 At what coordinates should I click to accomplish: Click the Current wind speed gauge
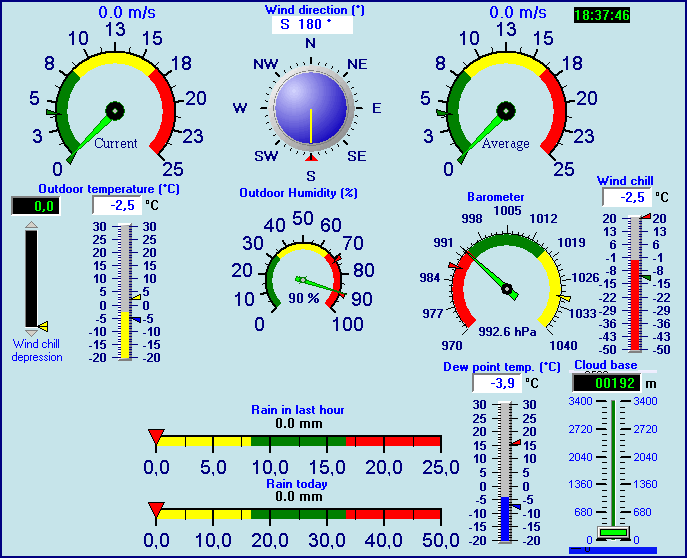115,110
